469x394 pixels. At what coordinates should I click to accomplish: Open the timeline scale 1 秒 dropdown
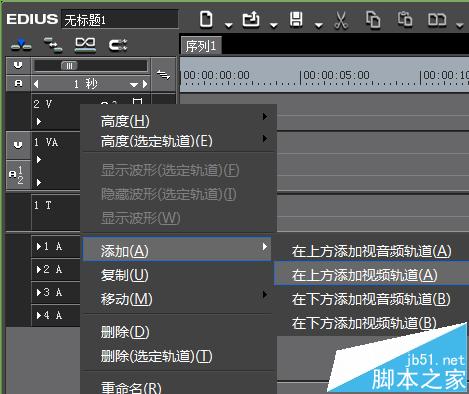pos(134,85)
